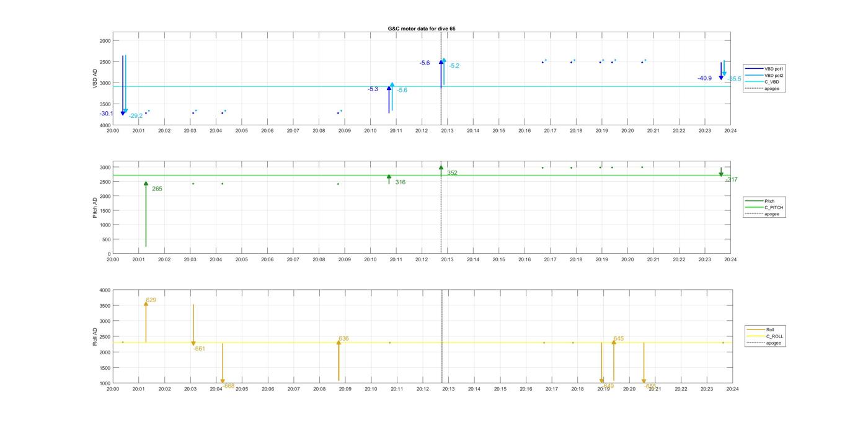The height and width of the screenshot is (430, 868).
Task: Select the dark blue "-5.3" data label
Action: point(373,89)
